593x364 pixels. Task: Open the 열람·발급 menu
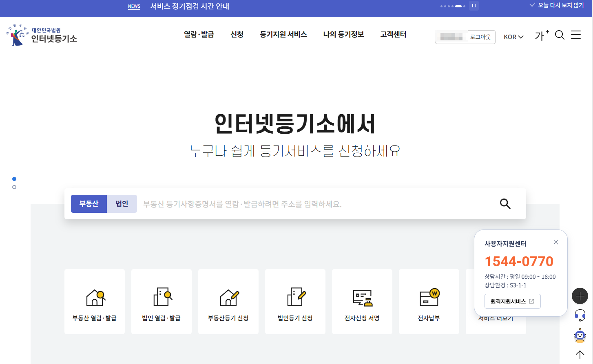pyautogui.click(x=199, y=35)
